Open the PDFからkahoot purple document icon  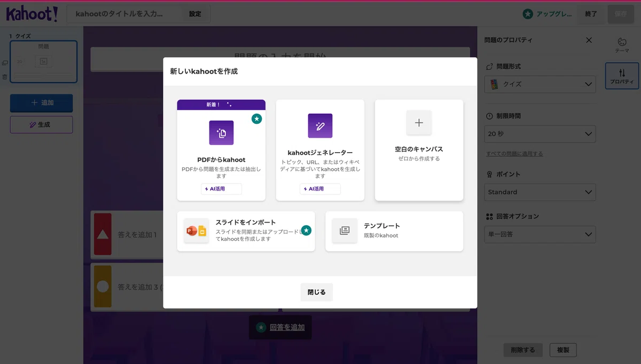[221, 133]
